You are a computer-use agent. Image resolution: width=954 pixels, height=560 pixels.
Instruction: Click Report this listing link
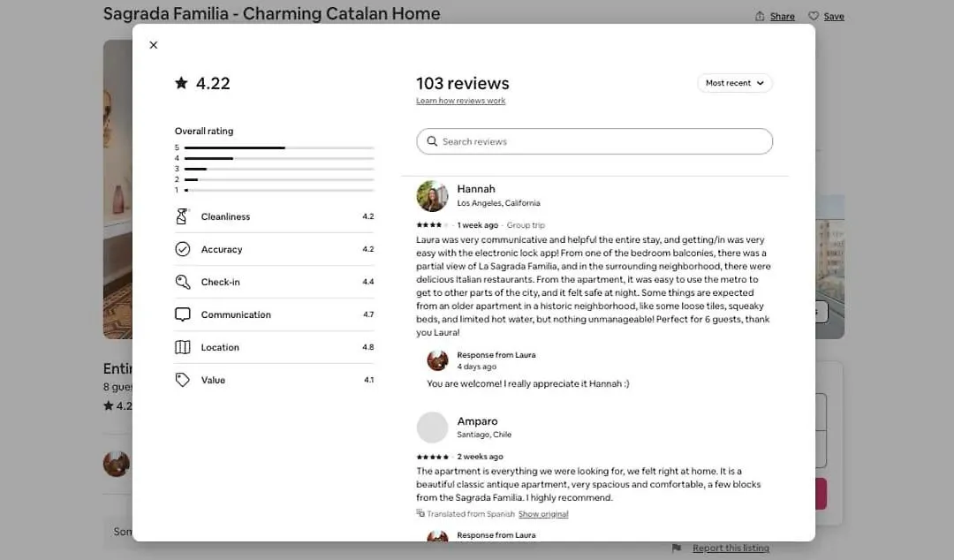pyautogui.click(x=731, y=548)
